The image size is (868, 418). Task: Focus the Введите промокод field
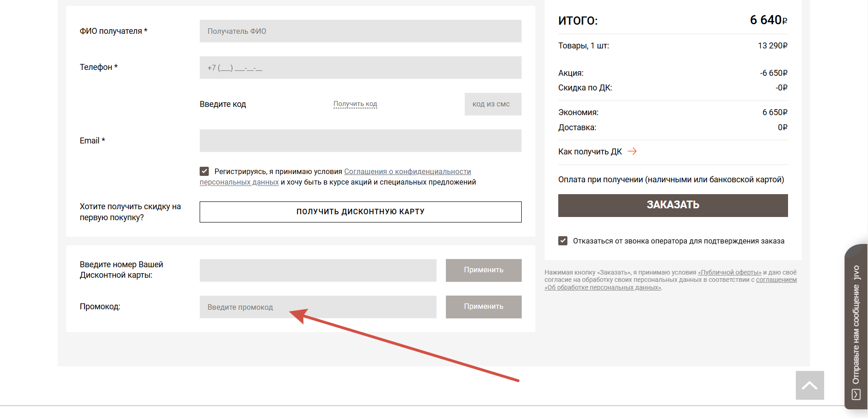click(318, 307)
